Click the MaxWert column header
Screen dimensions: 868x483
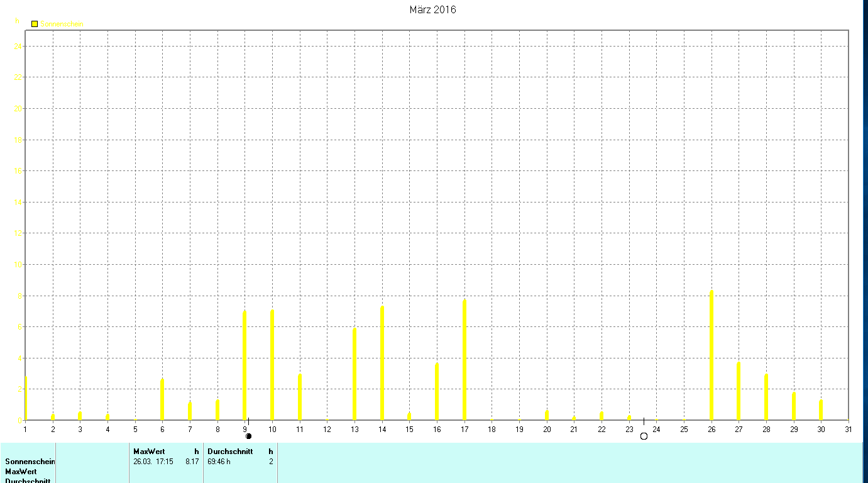(x=149, y=452)
